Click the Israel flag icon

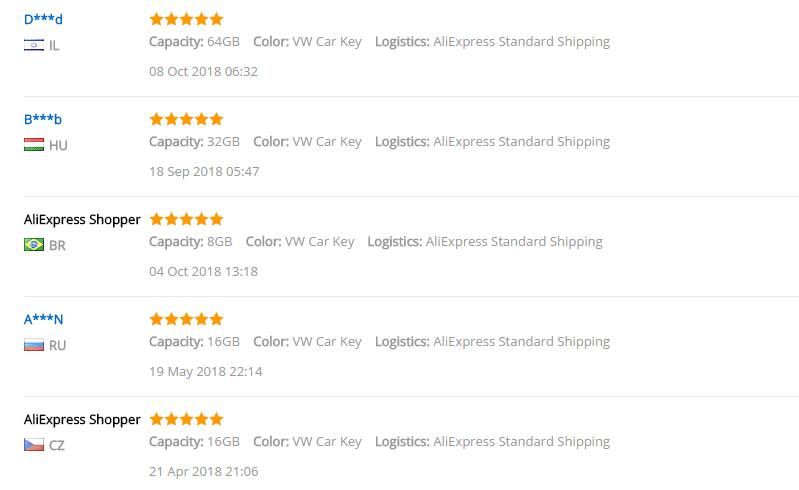pyautogui.click(x=34, y=45)
